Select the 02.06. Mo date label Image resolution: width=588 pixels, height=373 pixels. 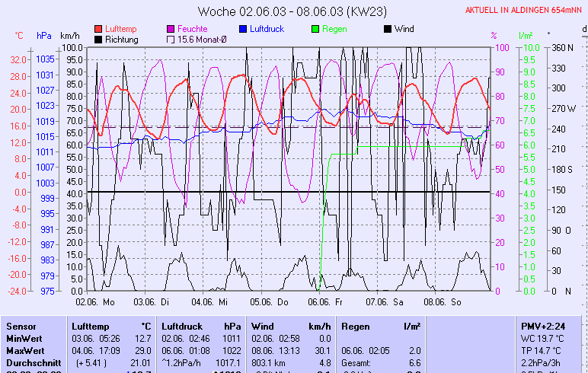point(94,301)
